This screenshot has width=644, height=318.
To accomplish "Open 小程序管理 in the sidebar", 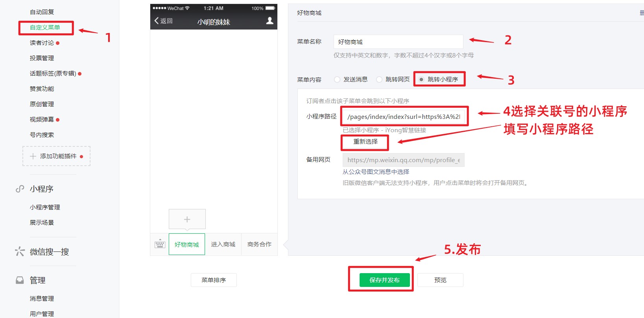I will pos(45,207).
